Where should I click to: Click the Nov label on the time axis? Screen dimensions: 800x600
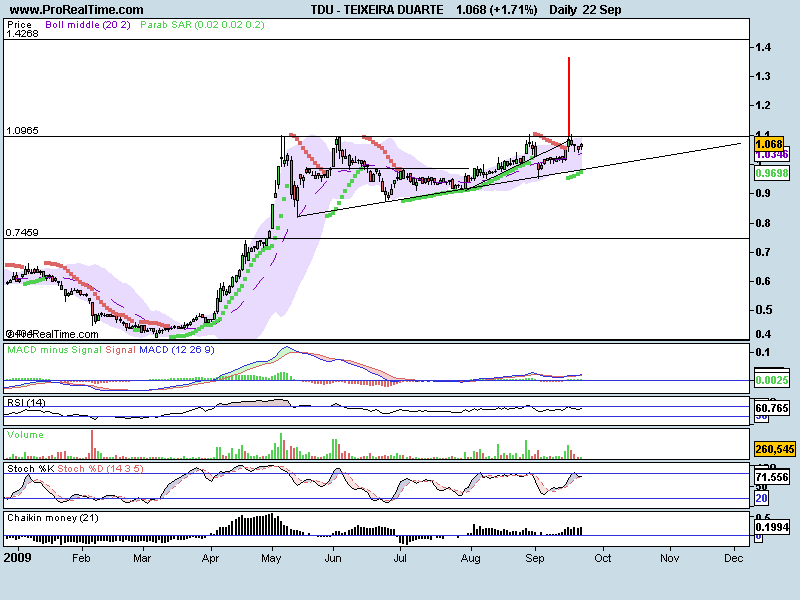[669, 558]
